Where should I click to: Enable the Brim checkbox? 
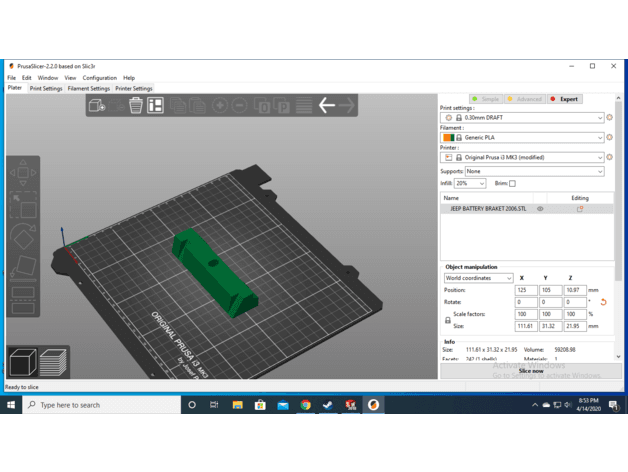click(512, 184)
